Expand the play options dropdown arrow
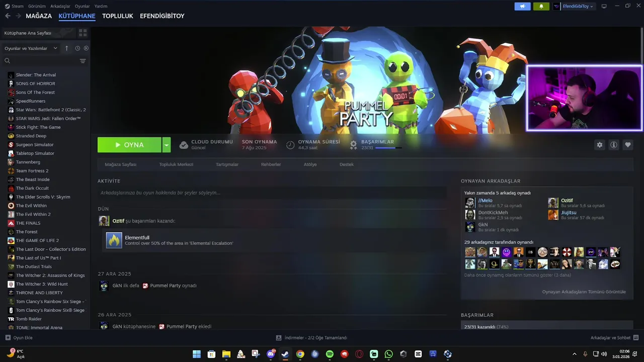644x362 pixels. [x=166, y=145]
